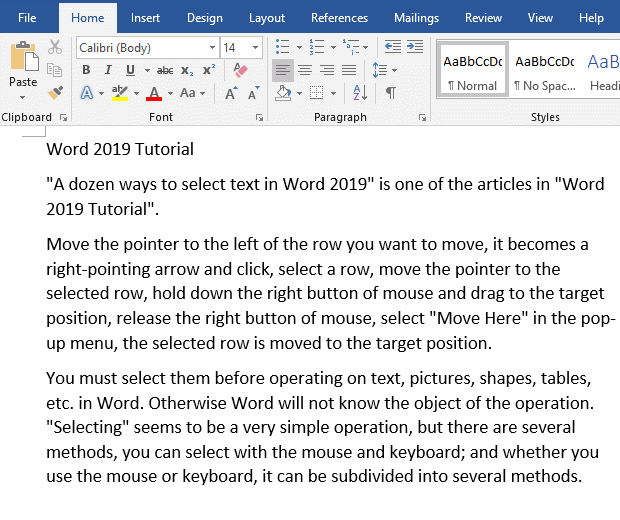This screenshot has height=520, width=620.
Task: Apply the Normal style
Action: coord(473,70)
